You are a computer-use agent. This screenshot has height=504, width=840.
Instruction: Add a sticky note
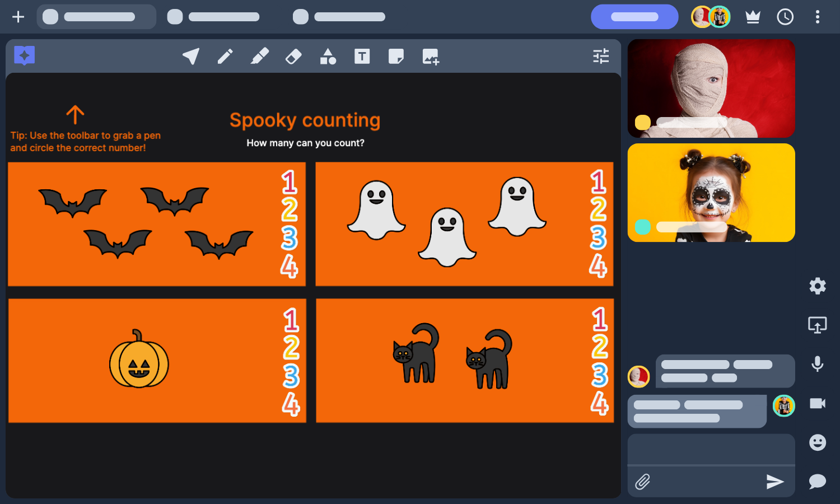click(x=396, y=56)
